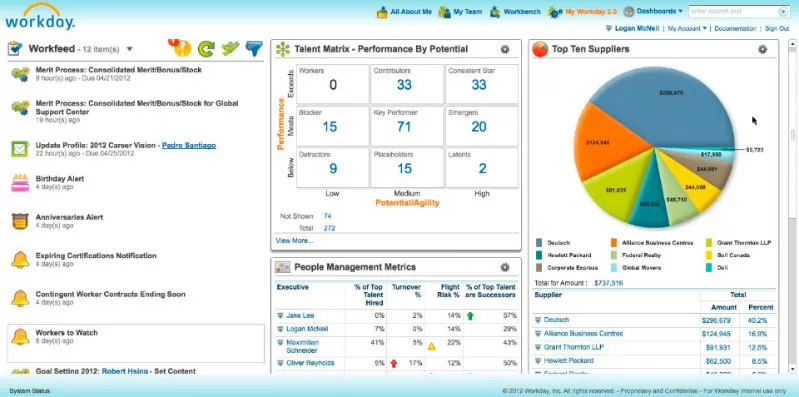Viewport: 799px width, 397px height.
Task: Click the Global Movers legend swatch
Action: click(x=613, y=268)
